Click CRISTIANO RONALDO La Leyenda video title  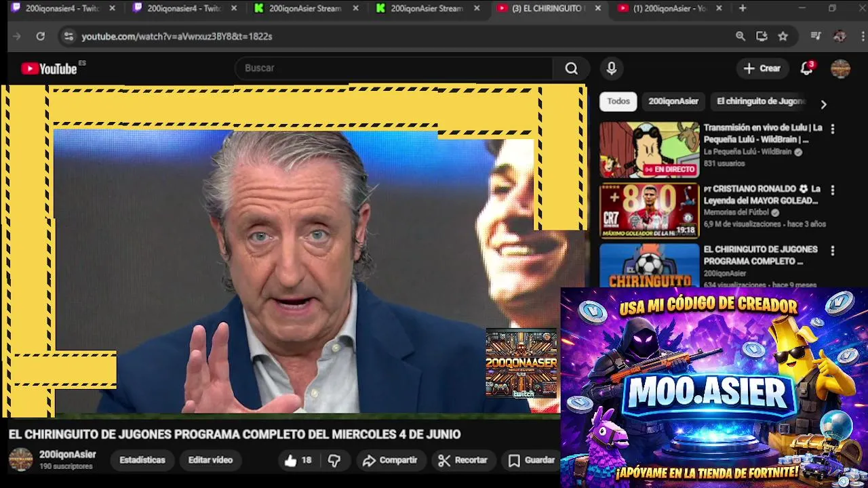[x=762, y=195]
